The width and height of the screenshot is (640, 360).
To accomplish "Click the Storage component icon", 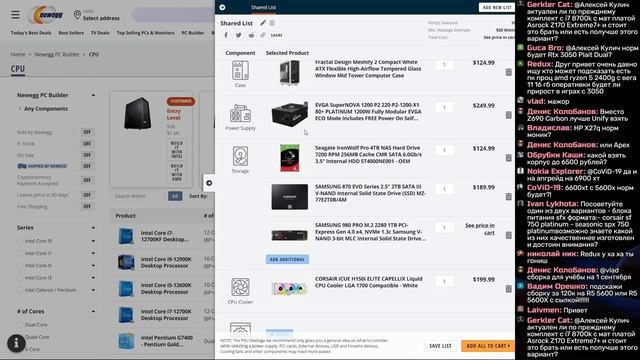I will coord(240,156).
